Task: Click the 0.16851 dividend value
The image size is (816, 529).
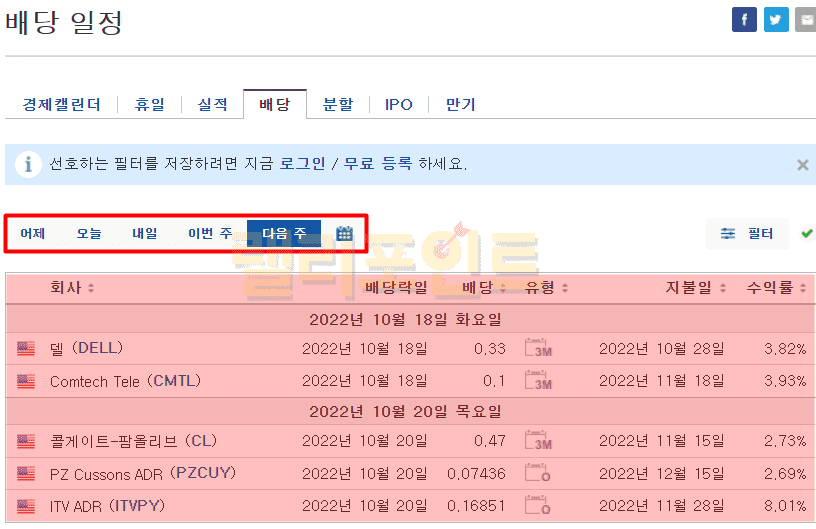Action: [476, 506]
